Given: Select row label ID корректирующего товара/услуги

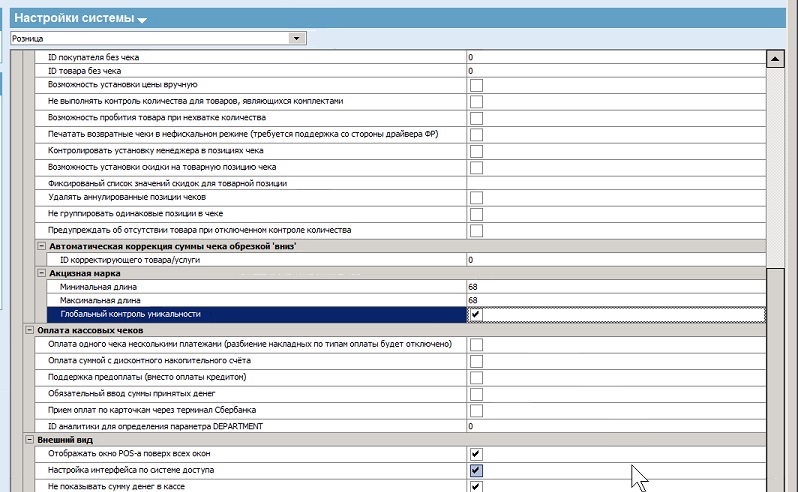Looking at the screenshot, I should [130, 259].
